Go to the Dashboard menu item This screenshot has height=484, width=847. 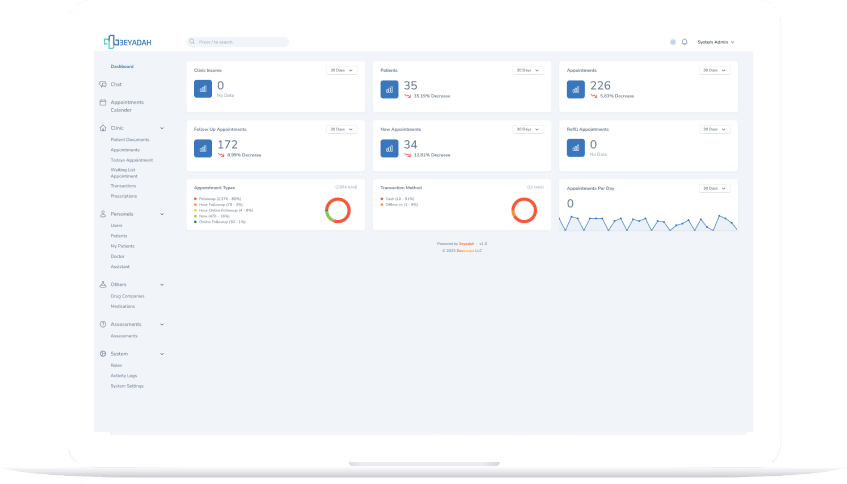pyautogui.click(x=122, y=66)
